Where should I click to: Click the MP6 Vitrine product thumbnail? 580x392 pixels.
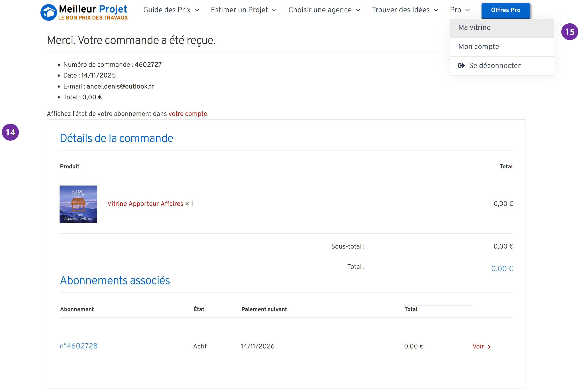point(78,204)
